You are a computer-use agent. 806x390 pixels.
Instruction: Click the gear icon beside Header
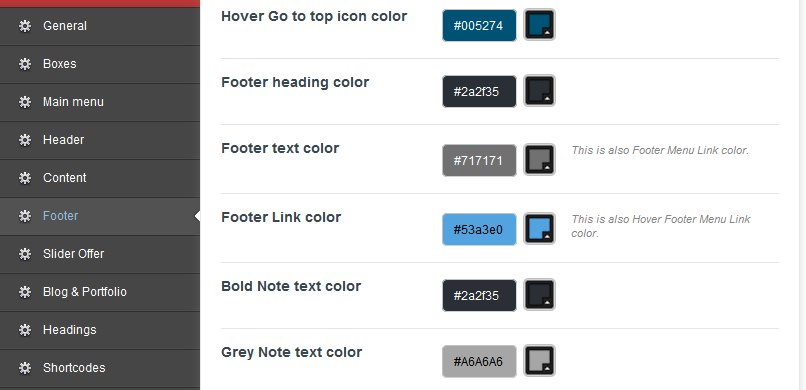click(x=25, y=140)
